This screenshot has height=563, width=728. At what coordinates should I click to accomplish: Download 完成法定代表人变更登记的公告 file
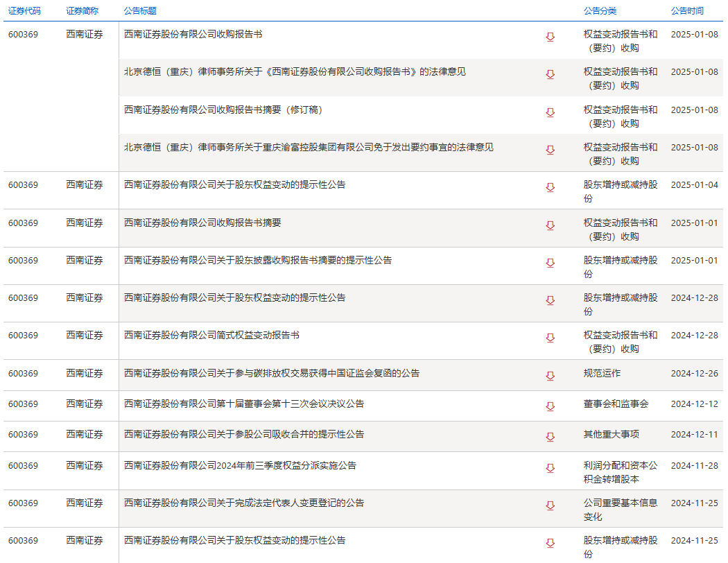(551, 506)
